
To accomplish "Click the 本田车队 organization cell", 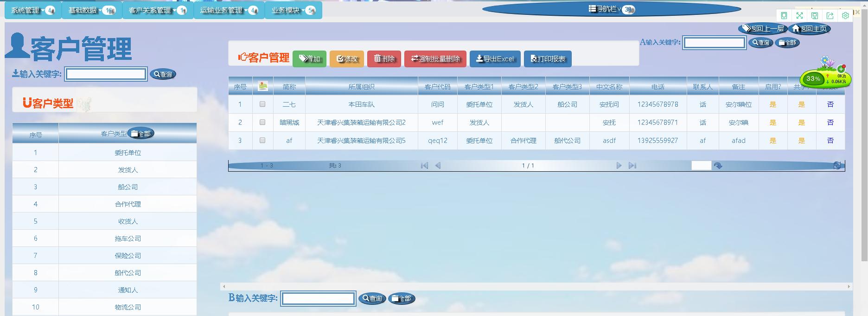I will [361, 104].
